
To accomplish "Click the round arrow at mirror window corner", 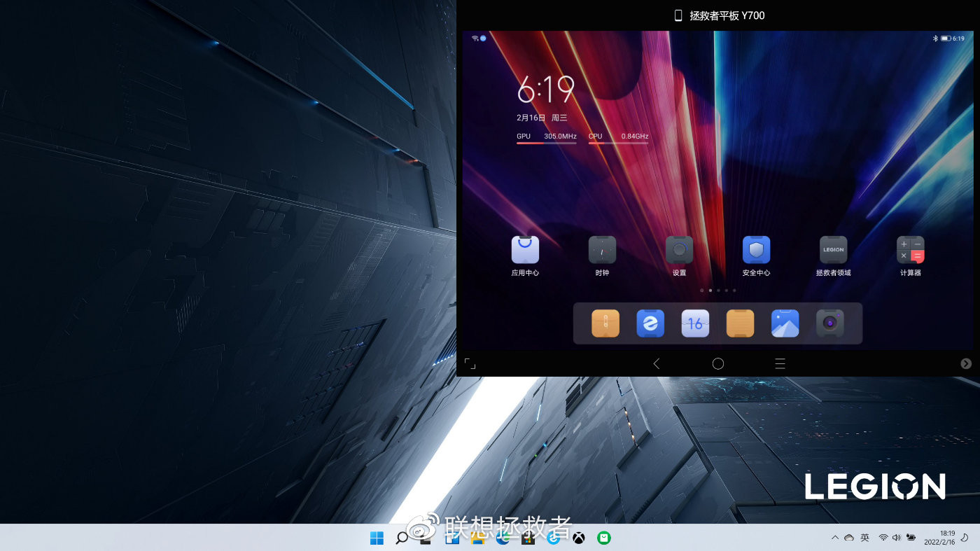I will click(966, 363).
